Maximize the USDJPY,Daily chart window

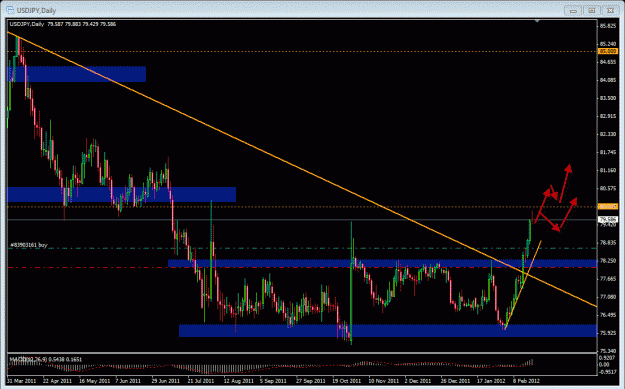click(x=592, y=11)
